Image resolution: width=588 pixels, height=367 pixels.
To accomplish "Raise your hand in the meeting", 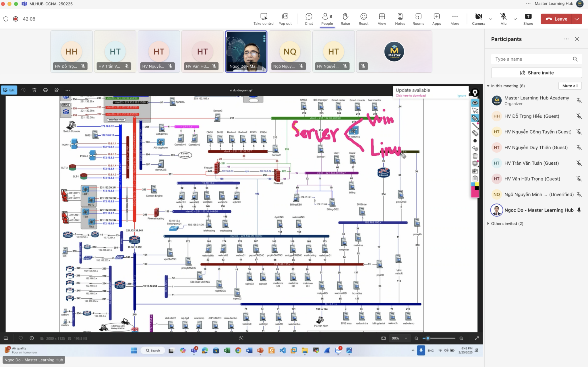I will pos(345,18).
